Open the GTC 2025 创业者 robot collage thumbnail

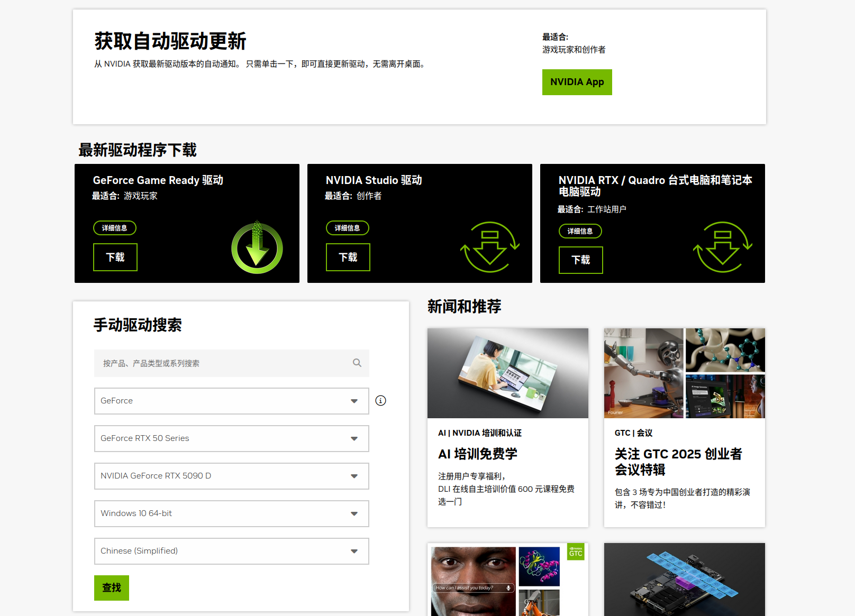[x=685, y=373]
